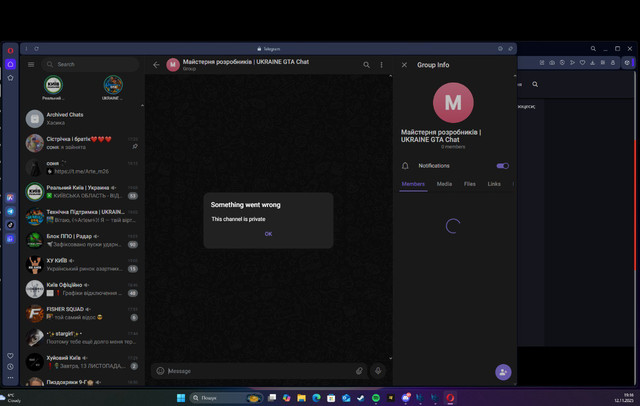Close the Group Info panel
The image size is (640, 406).
pos(404,65)
